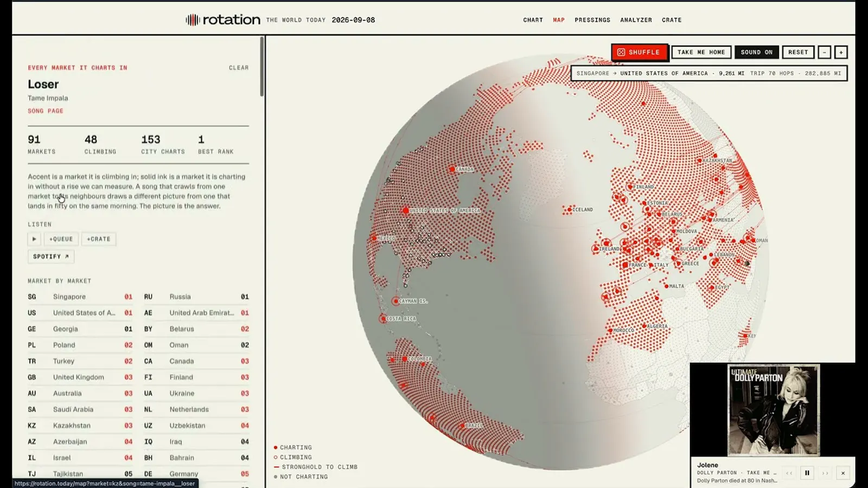This screenshot has height=488, width=868.
Task: Click the France marker on the globe
Action: (626, 265)
